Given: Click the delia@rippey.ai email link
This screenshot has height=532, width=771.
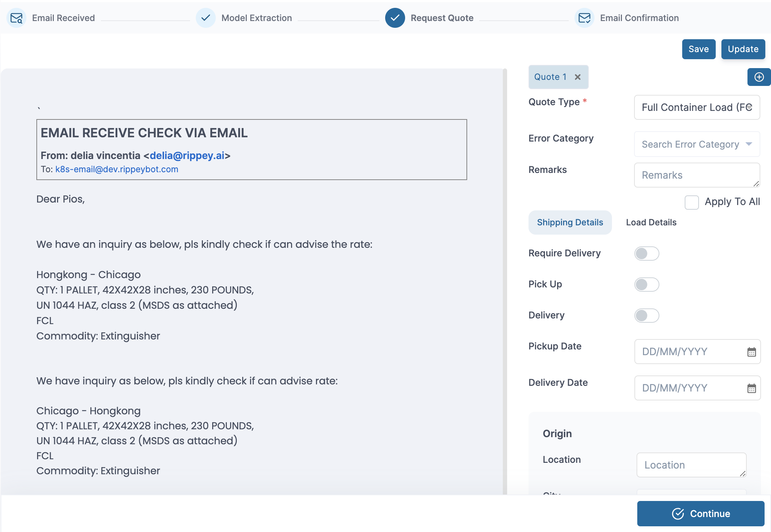Looking at the screenshot, I should point(187,155).
